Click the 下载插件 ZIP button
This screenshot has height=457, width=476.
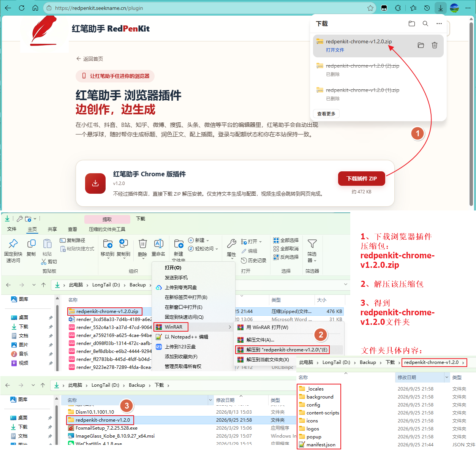coord(362,179)
